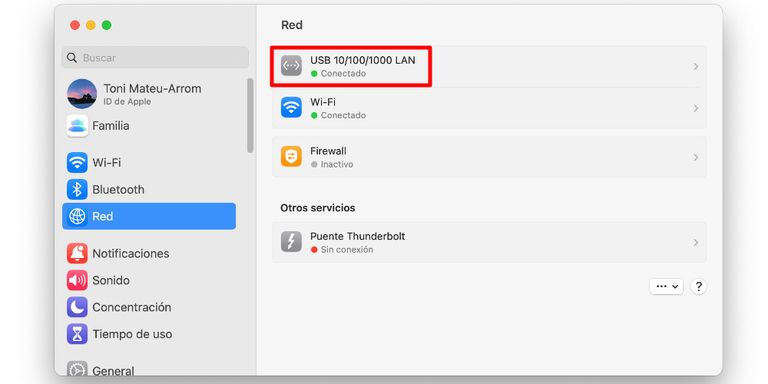
Task: Select Sonido in the sidebar
Action: (x=149, y=280)
